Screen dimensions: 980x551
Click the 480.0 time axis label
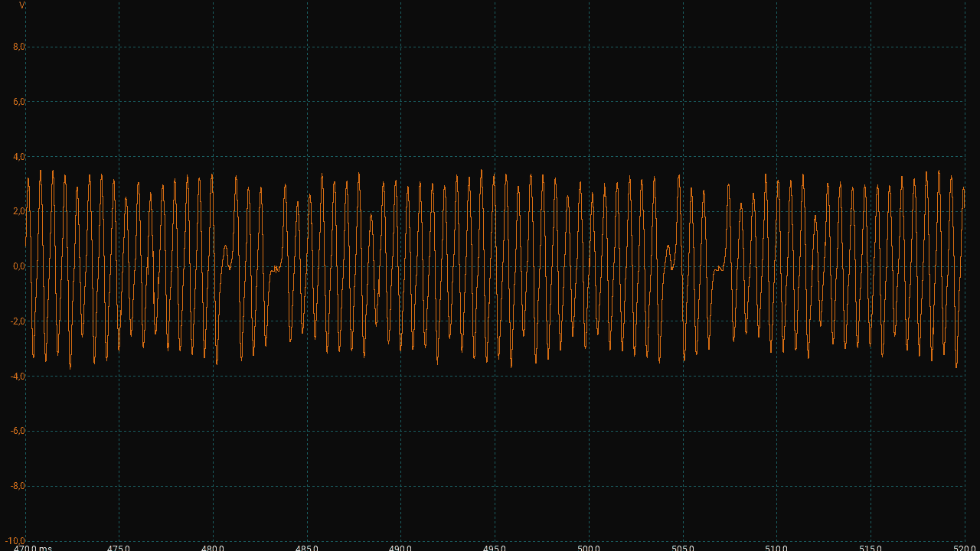tap(213, 548)
